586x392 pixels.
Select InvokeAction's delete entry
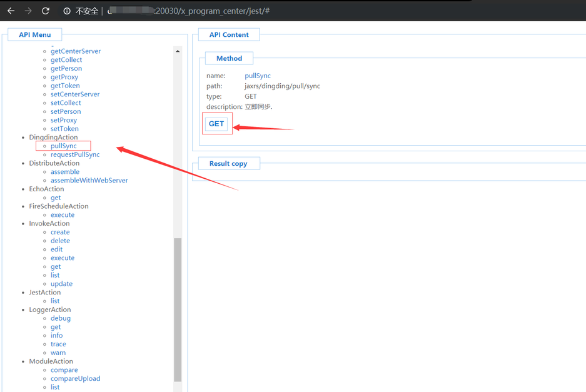click(x=60, y=241)
